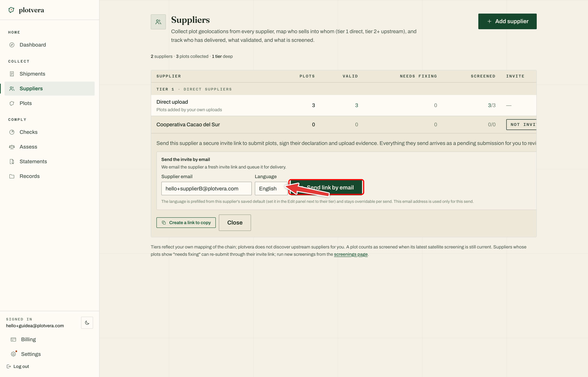Close the invite panel
The width and height of the screenshot is (588, 377).
(x=235, y=223)
